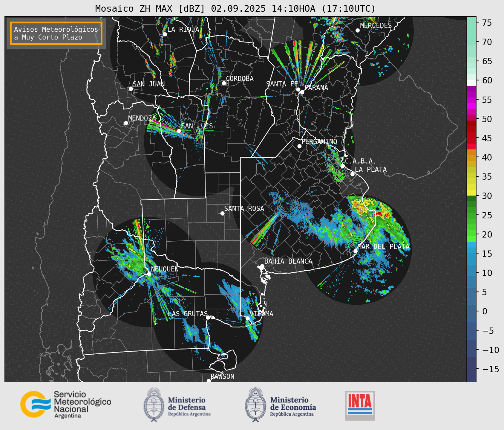Viewport: 504px width, 430px height.
Task: Click the San Luis city marker dot
Action: point(179,131)
